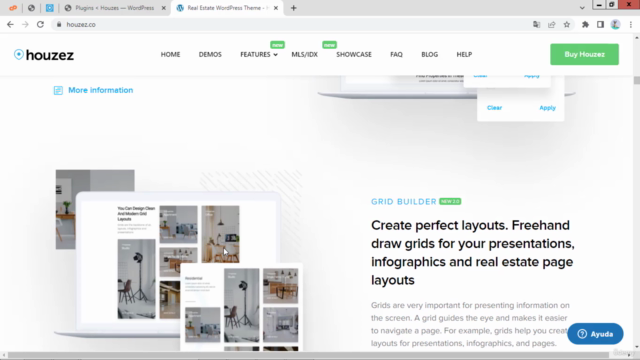Click the NEW 2.0 badge
Screen dimensions: 640x360
[450, 201]
